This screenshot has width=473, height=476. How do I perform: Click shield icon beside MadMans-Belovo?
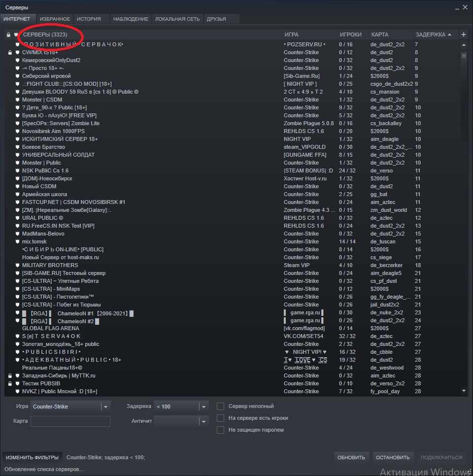point(17,234)
